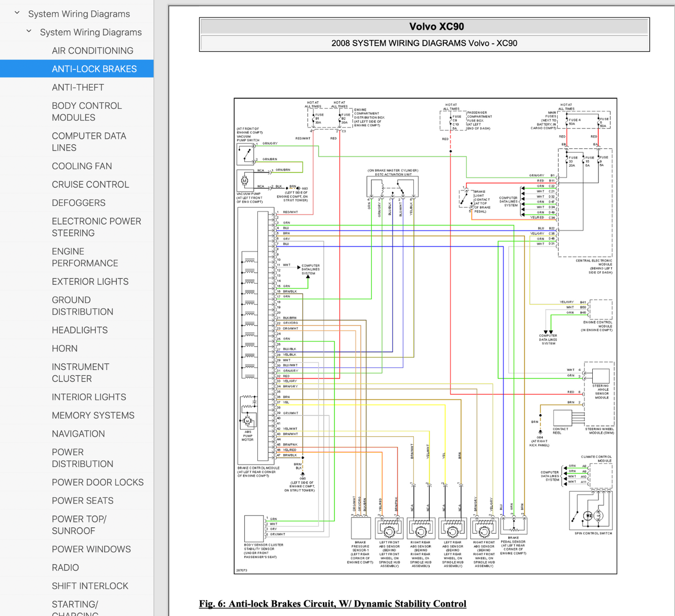This screenshot has height=616, width=675.
Task: Open the ANTI-THEFT wiring diagrams
Action: [x=78, y=87]
